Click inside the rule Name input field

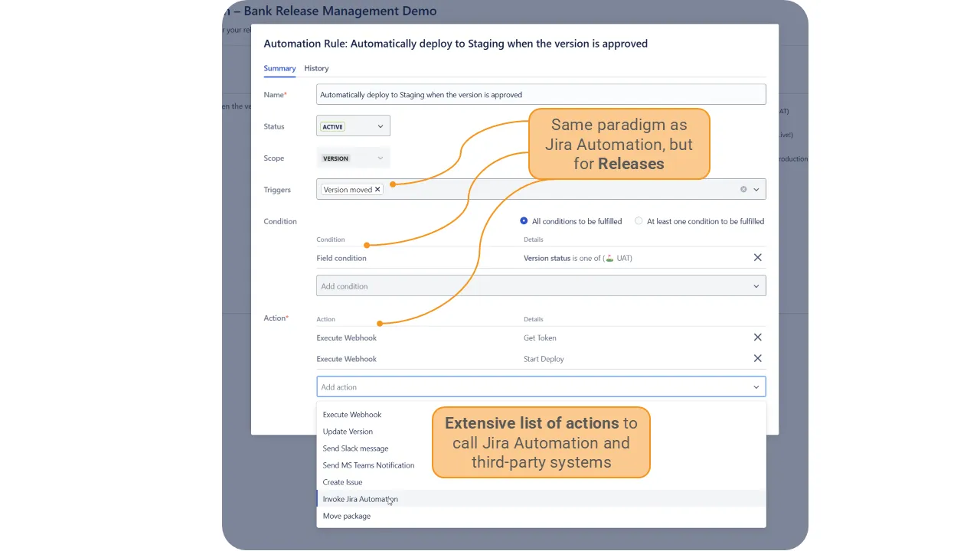click(541, 93)
